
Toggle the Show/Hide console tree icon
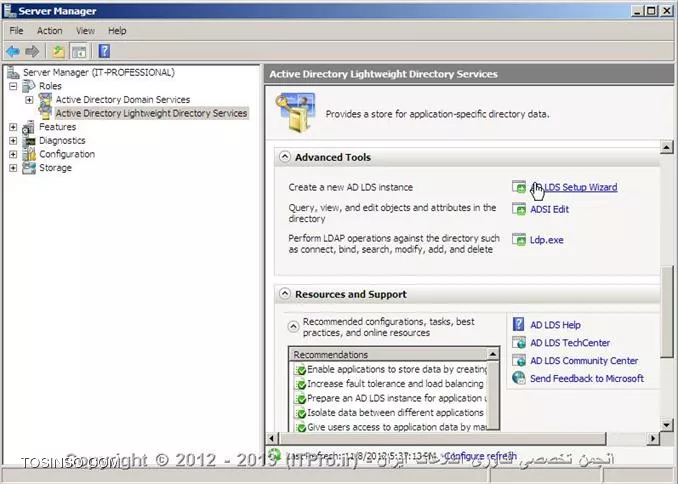pyautogui.click(x=79, y=51)
